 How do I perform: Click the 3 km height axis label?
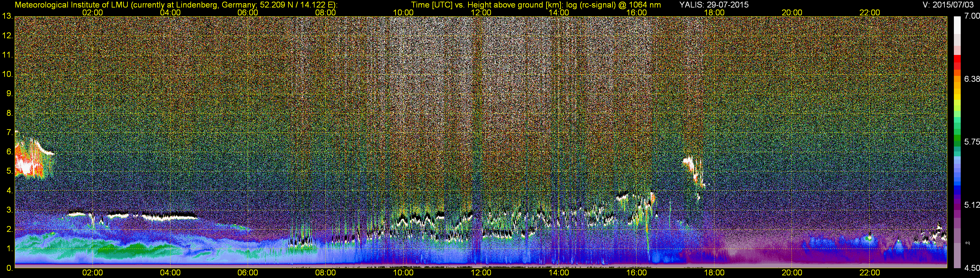pos(9,210)
